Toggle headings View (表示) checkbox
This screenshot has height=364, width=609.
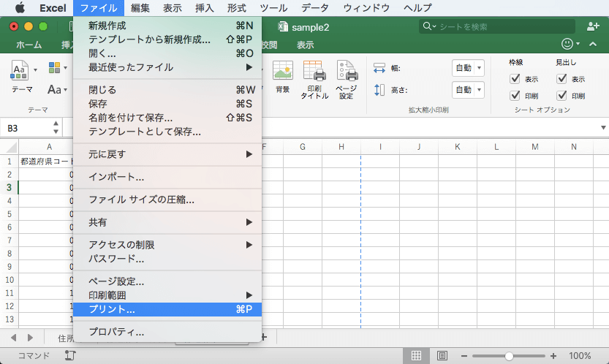coord(561,79)
